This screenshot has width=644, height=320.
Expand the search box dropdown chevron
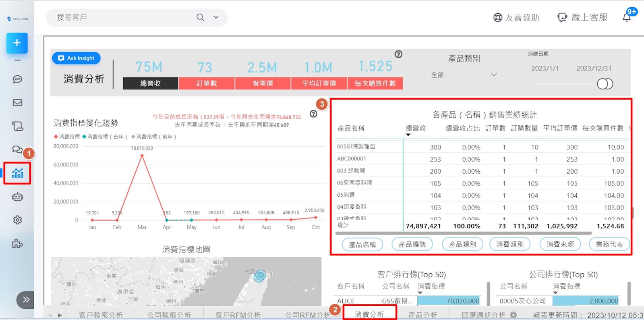click(x=216, y=17)
